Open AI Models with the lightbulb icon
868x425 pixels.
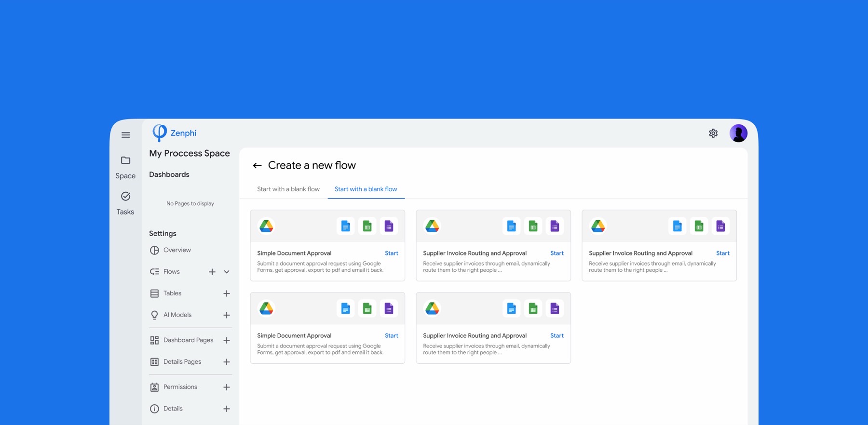(x=171, y=315)
